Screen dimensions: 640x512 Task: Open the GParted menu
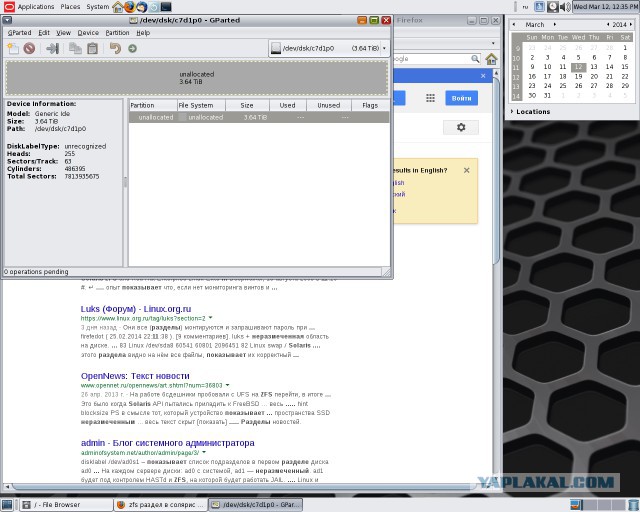pyautogui.click(x=19, y=33)
